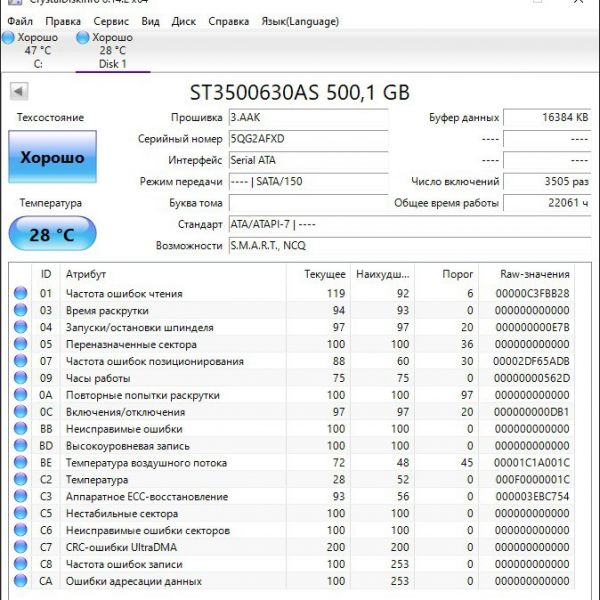
Task: Click status icon for Ошибки адресации данных
Action: tap(20, 581)
